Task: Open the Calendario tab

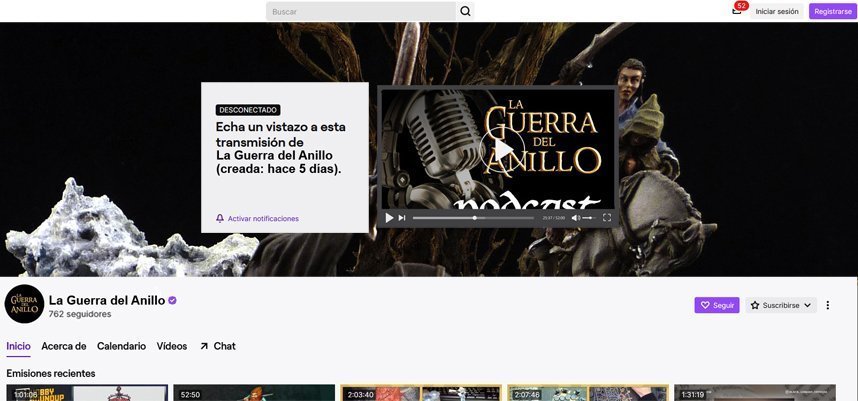Action: coord(121,346)
